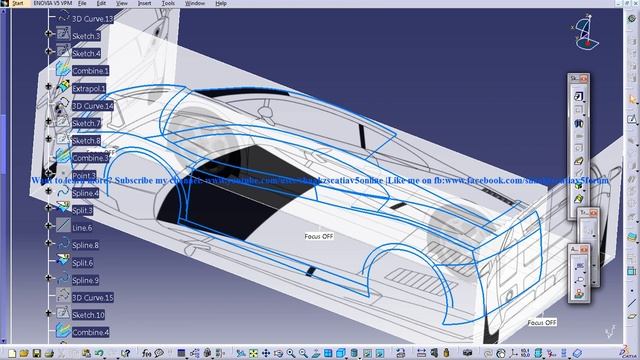
Task: Expand the Spline.4 tree node
Action: click(49, 191)
